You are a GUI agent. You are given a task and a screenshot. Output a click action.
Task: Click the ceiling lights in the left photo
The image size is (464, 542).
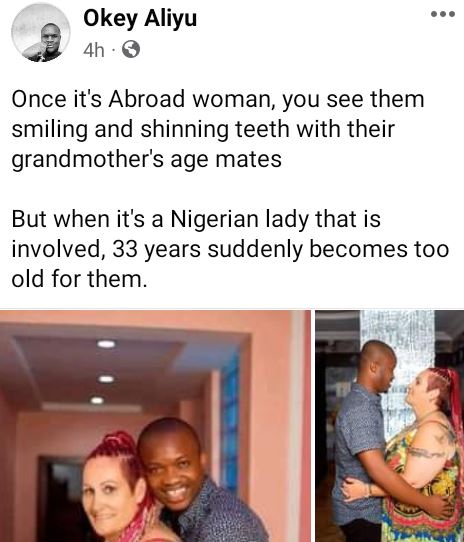pyautogui.click(x=104, y=373)
